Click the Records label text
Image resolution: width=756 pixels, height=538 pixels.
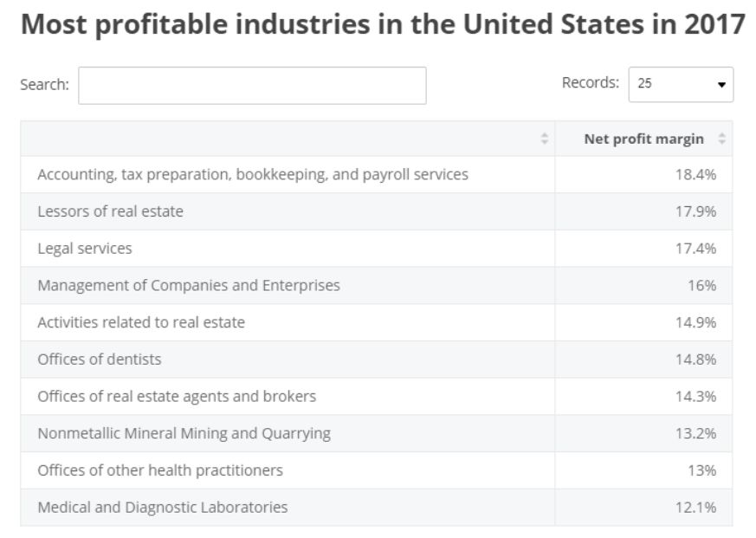[591, 83]
